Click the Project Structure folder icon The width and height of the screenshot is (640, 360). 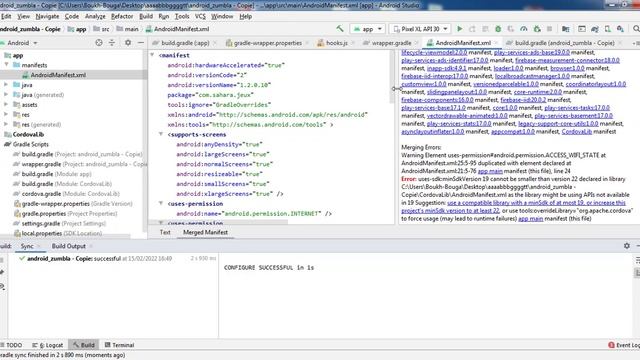point(566,29)
